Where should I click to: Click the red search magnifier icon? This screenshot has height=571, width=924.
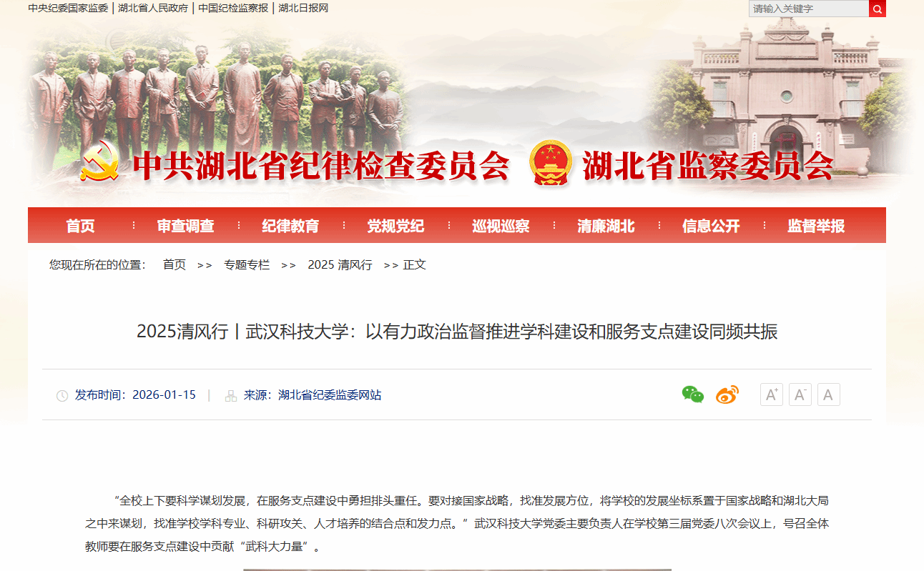878,9
